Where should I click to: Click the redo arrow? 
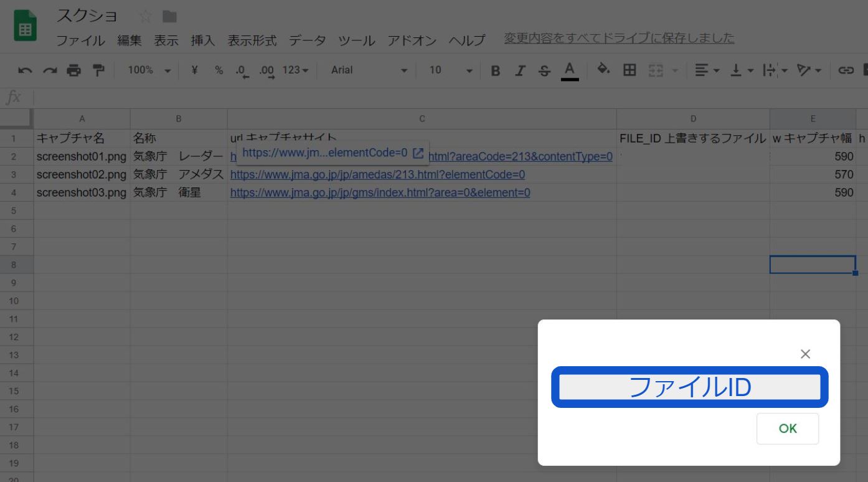[x=50, y=70]
